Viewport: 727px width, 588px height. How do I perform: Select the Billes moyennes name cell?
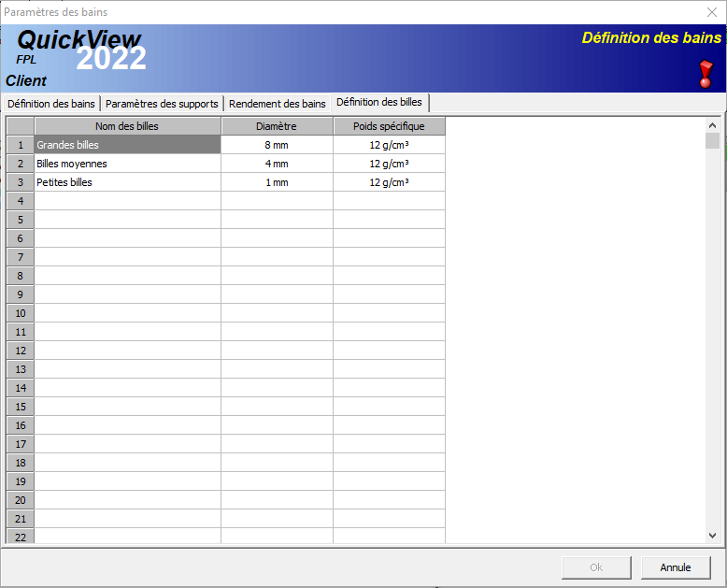click(x=127, y=164)
